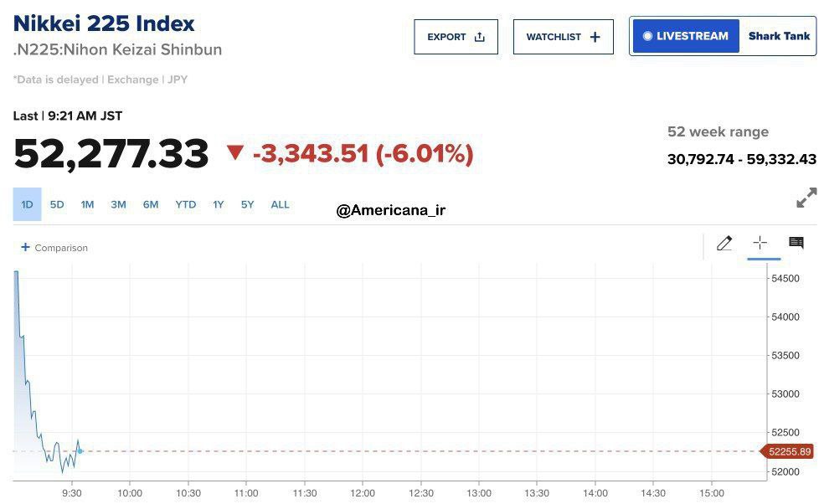Click the export upload arrow icon
The height and width of the screenshot is (504, 824).
pyautogui.click(x=480, y=37)
